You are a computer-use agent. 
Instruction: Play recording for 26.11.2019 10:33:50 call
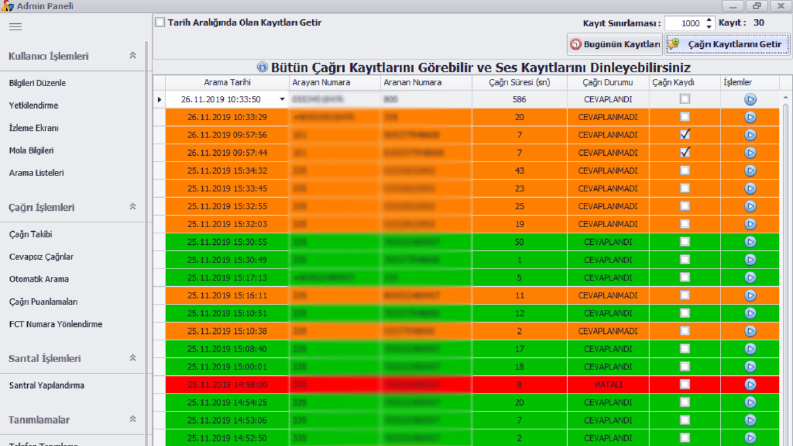750,100
